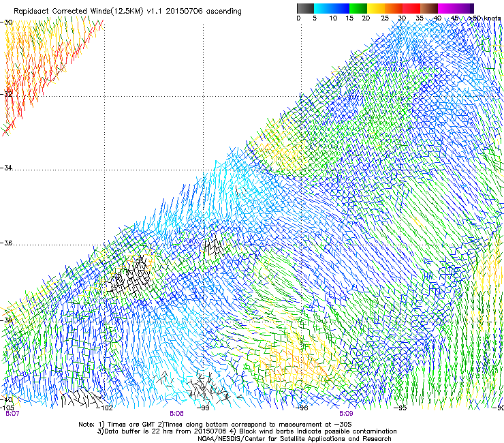Image resolution: width=504 pixels, height=443 pixels.
Task: Click the '20150706 ascending' date in the title
Action: click(x=204, y=11)
